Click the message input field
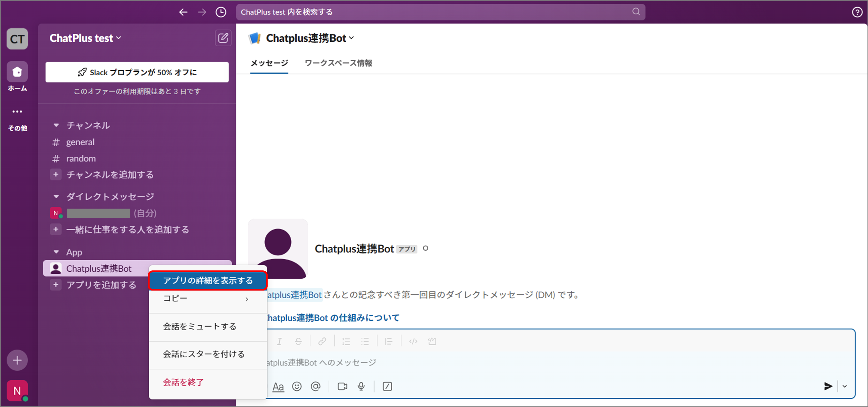 [x=559, y=363]
